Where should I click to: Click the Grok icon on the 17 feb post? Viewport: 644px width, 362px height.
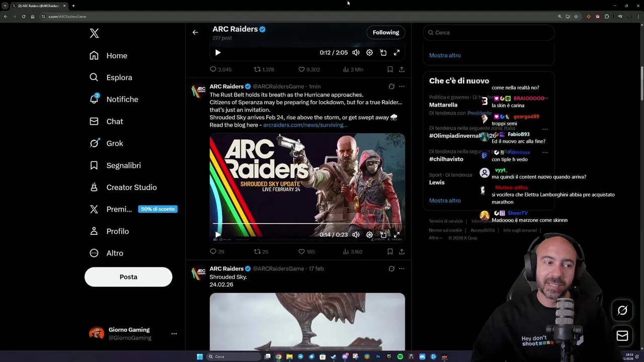(391, 269)
